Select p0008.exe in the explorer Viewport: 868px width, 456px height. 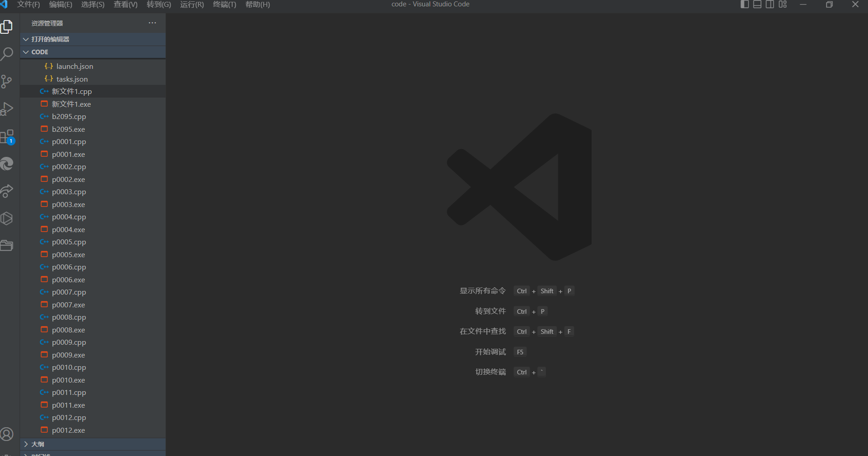[x=93, y=330]
